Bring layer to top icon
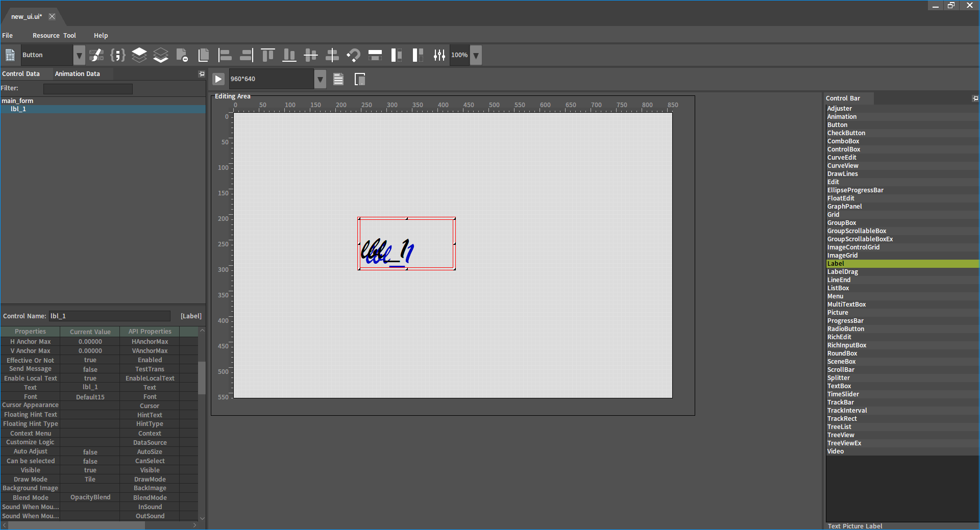Viewport: 980px width, 530px height. click(x=139, y=55)
